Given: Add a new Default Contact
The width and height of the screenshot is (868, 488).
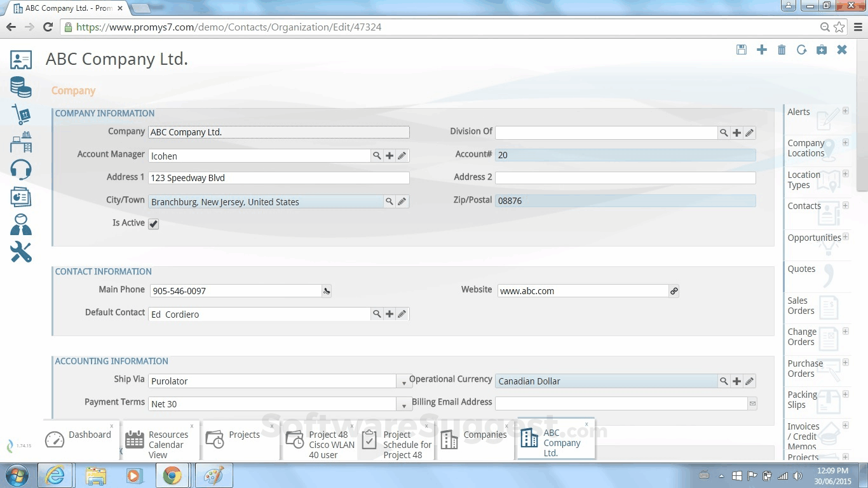Looking at the screenshot, I should (x=390, y=314).
